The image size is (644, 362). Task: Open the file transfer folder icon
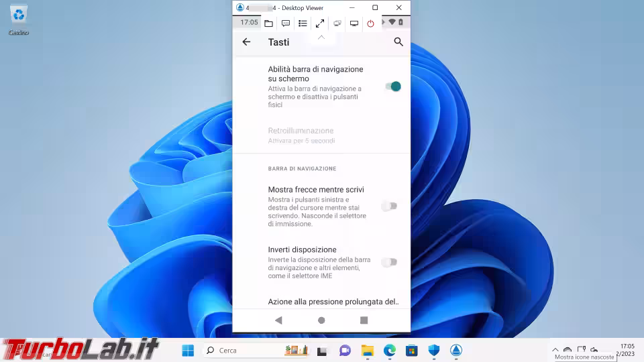[x=268, y=23]
